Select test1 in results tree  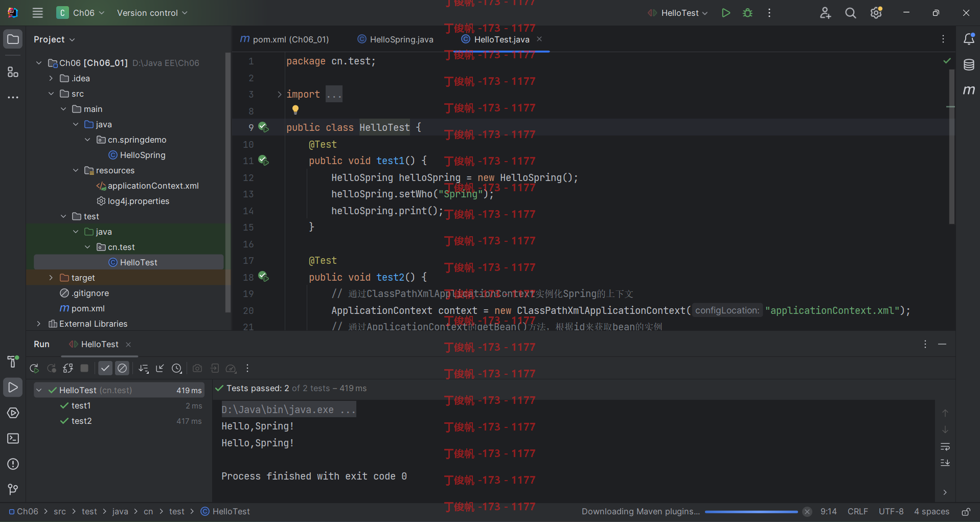(x=81, y=405)
